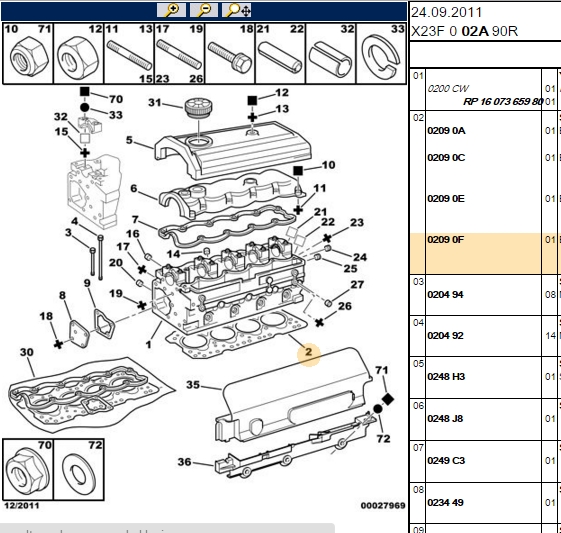Open part number 0209 0C
This screenshot has height=533, width=561.
(446, 158)
